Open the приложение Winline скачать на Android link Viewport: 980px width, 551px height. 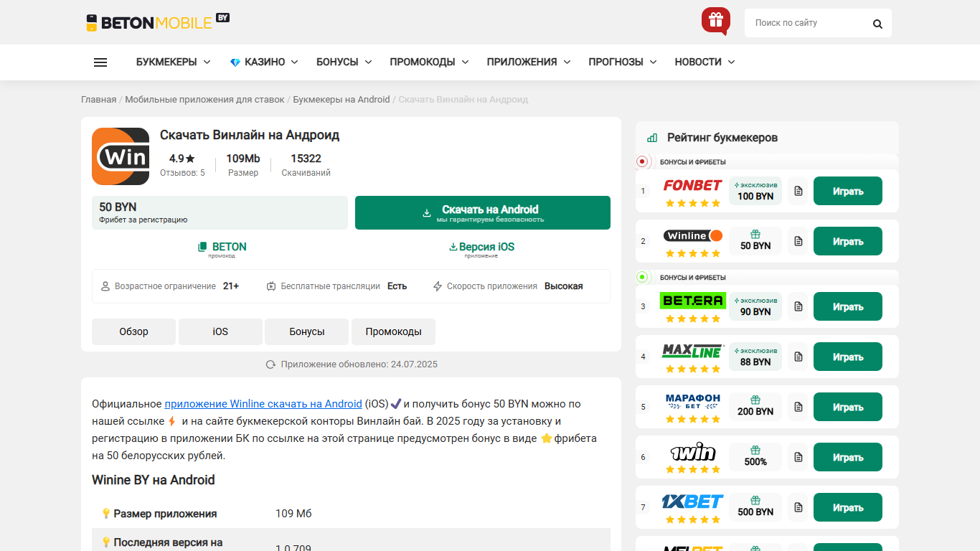[263, 403]
